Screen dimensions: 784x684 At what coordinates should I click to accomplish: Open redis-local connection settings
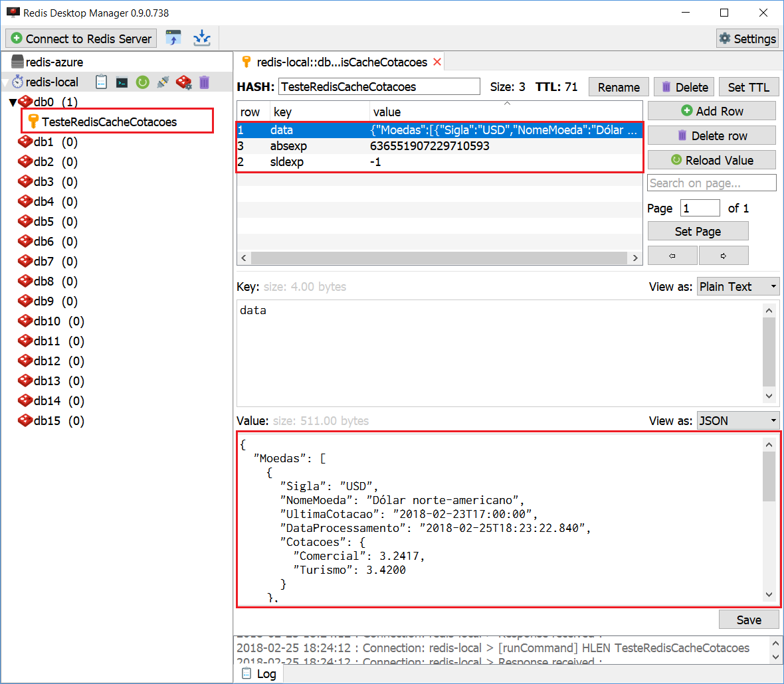point(183,82)
